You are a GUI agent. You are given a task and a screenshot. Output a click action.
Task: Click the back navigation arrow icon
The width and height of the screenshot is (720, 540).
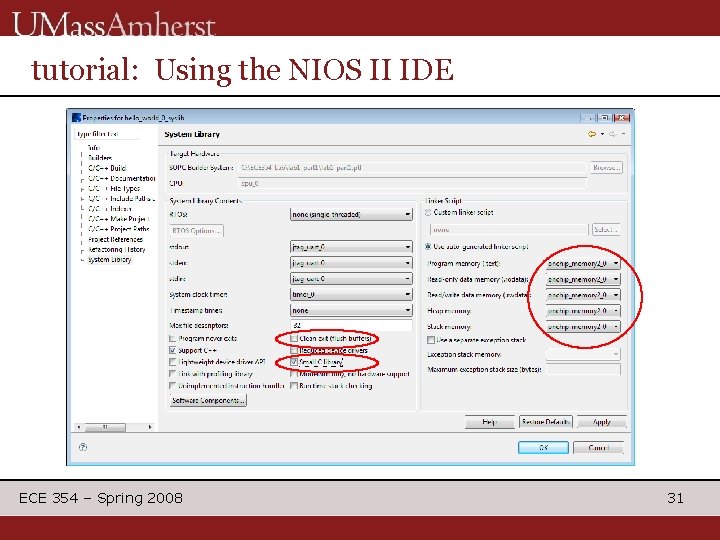tap(592, 134)
